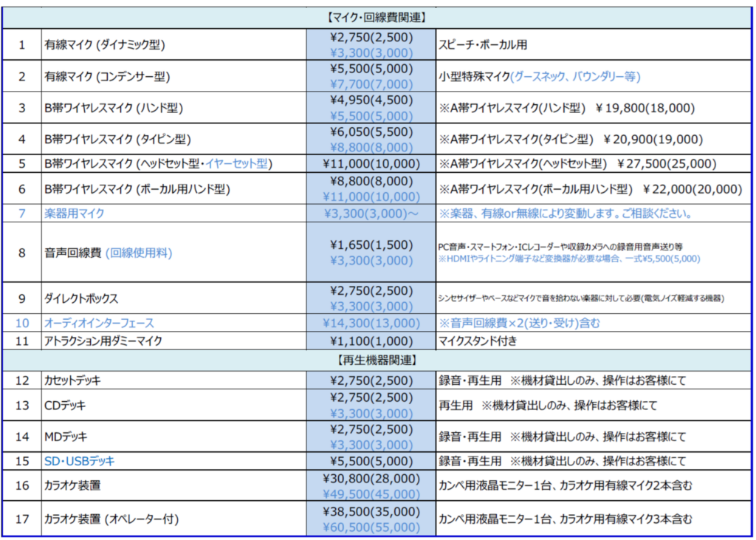Image resolution: width=756 pixels, height=540 pixels.
Task: Click the マイクスタンド付き description
Action: tap(476, 341)
